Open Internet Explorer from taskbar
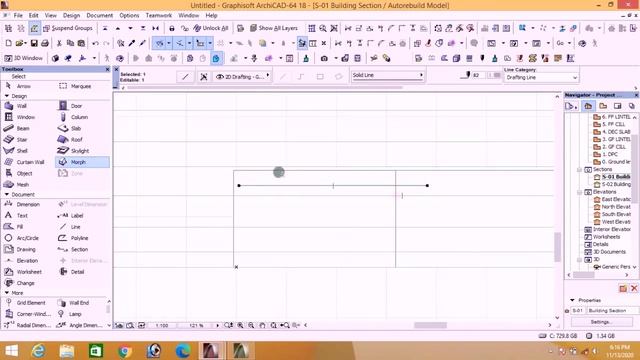Image resolution: width=640 pixels, height=360 pixels. coord(38,351)
